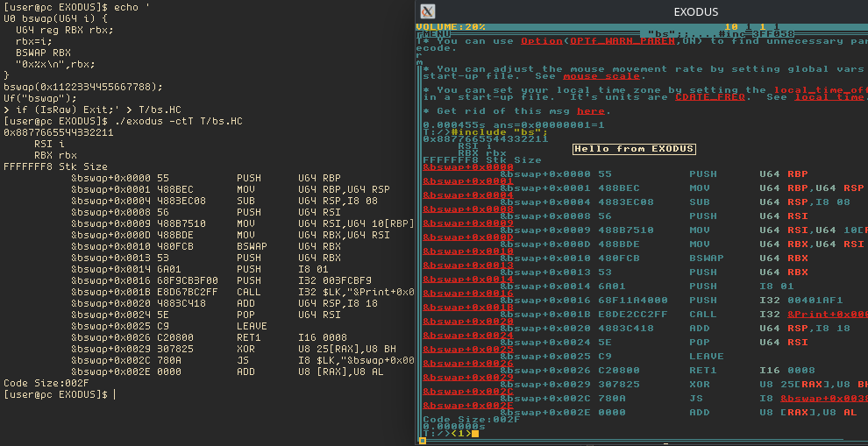Click '68F11A4000' bytes in EXODUS window

[633, 301]
